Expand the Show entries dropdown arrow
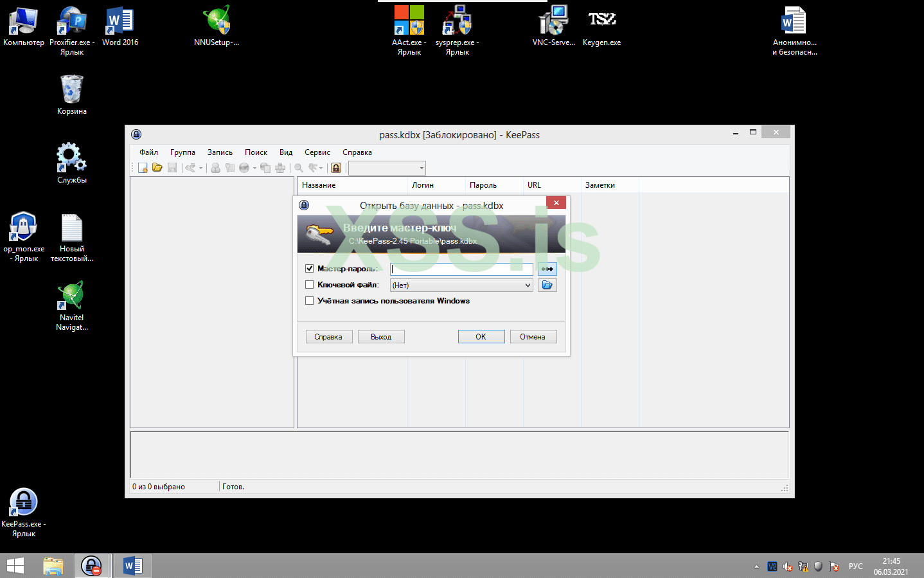This screenshot has height=578, width=924. point(321,168)
